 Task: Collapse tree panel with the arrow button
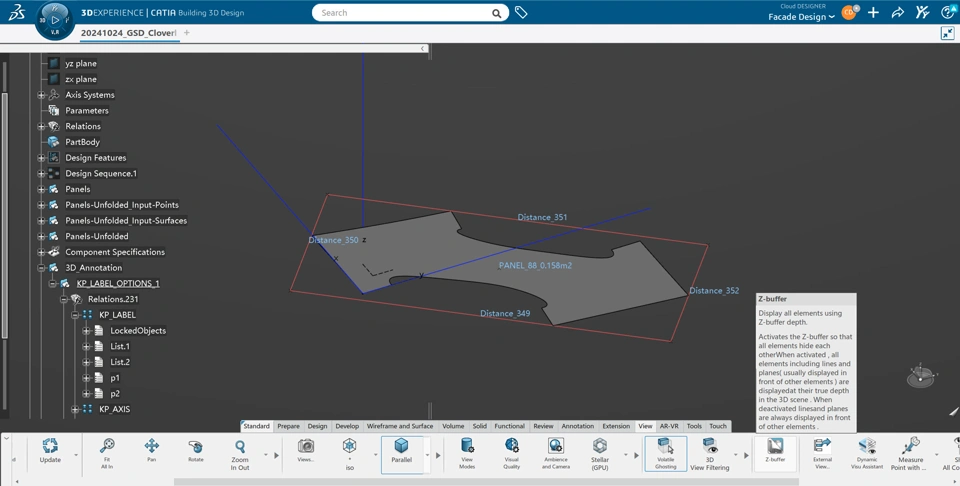[x=422, y=48]
